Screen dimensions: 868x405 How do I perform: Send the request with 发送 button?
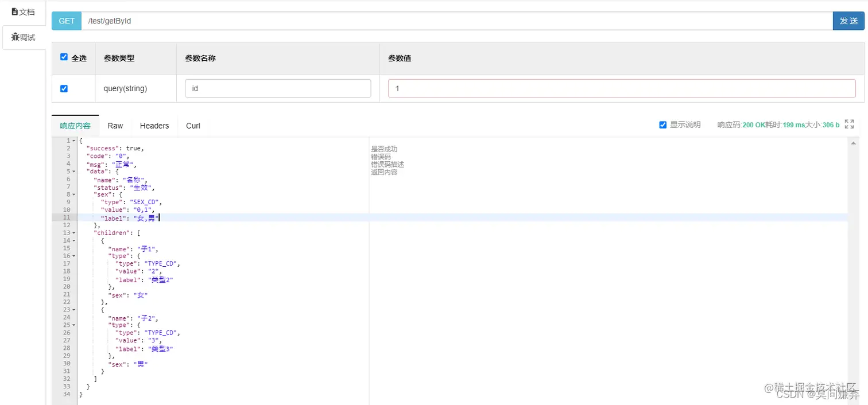(x=848, y=21)
